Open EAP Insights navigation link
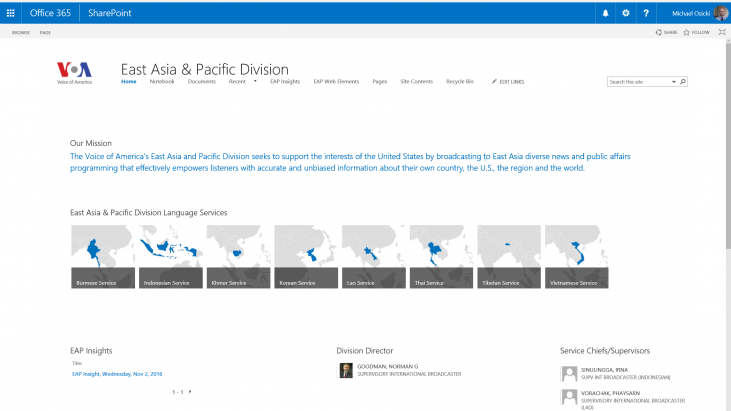Viewport: 731px width, 411px height. (285, 82)
